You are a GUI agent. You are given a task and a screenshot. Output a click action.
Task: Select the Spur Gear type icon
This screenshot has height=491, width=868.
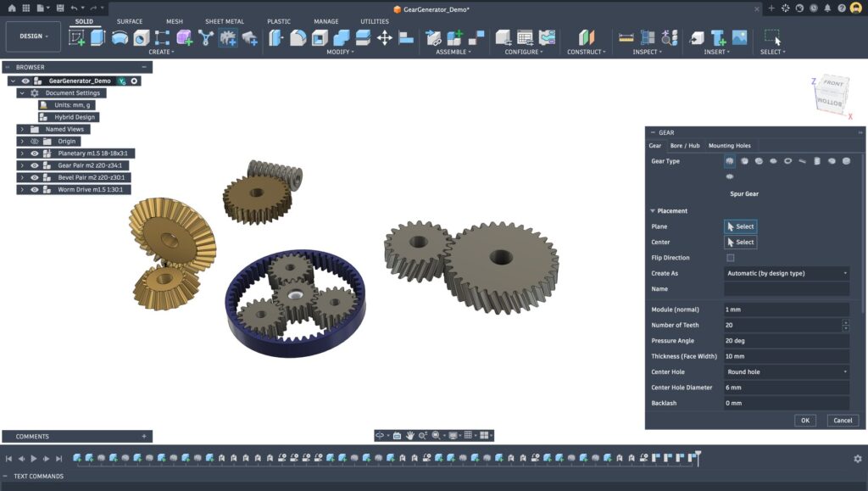point(730,161)
